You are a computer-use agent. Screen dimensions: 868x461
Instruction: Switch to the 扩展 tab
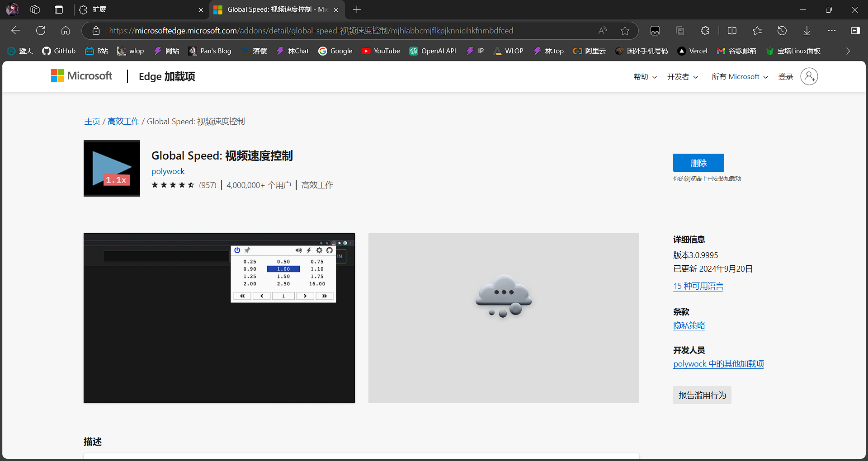(140, 9)
